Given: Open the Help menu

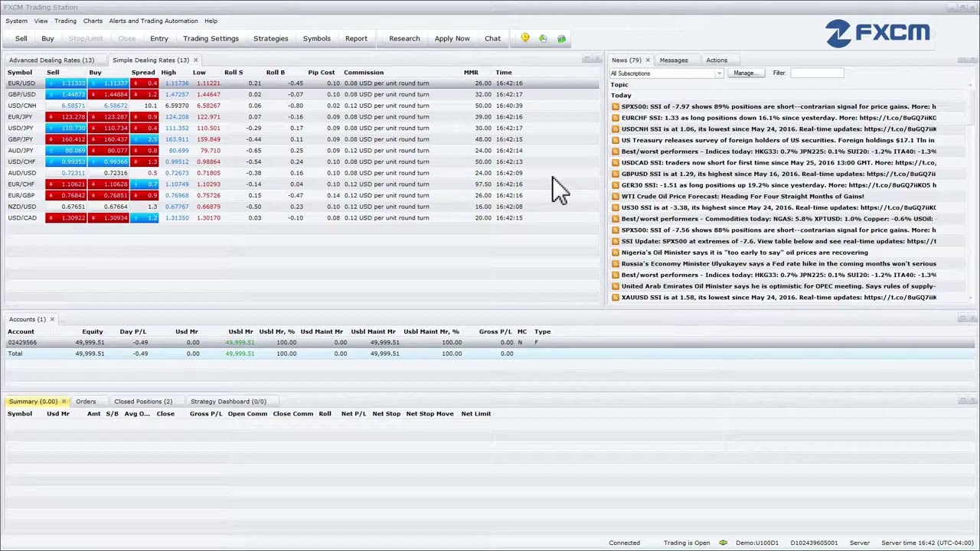Looking at the screenshot, I should pyautogui.click(x=211, y=21).
